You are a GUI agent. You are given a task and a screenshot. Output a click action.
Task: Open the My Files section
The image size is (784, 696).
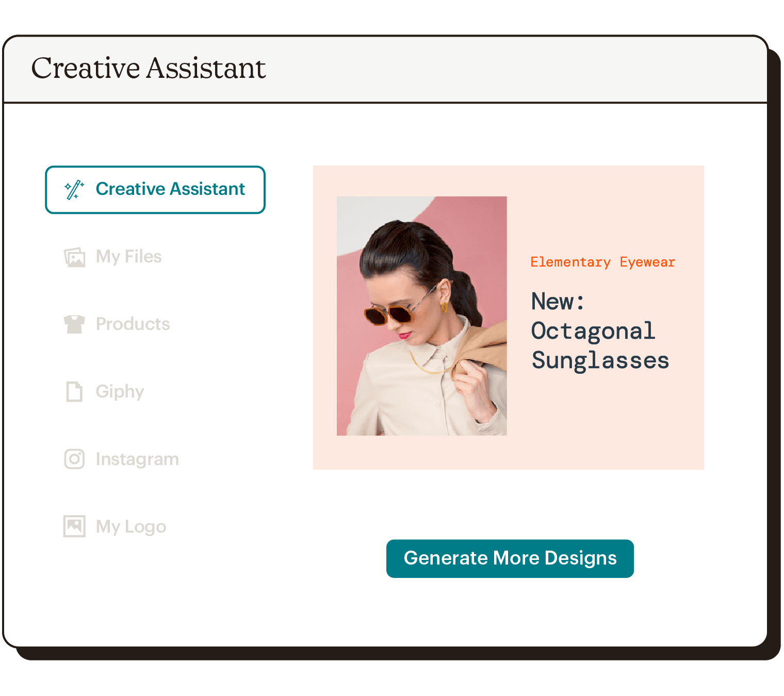[x=129, y=257]
